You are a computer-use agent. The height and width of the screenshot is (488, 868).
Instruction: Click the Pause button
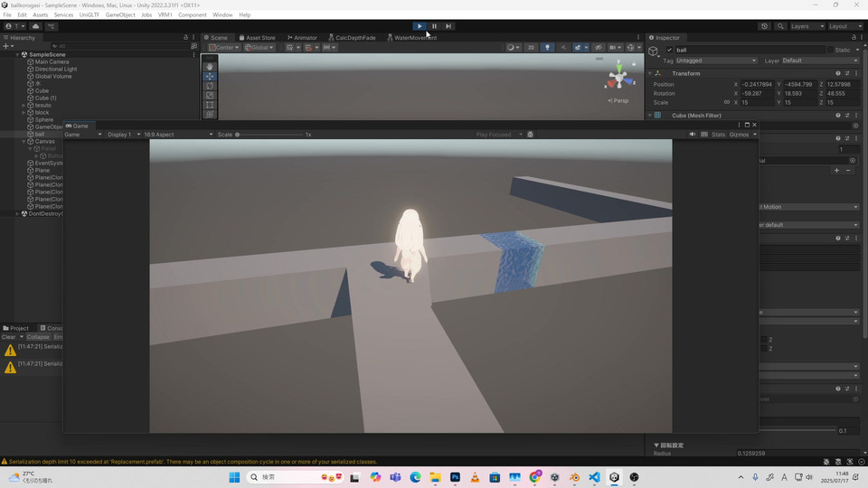pyautogui.click(x=434, y=26)
